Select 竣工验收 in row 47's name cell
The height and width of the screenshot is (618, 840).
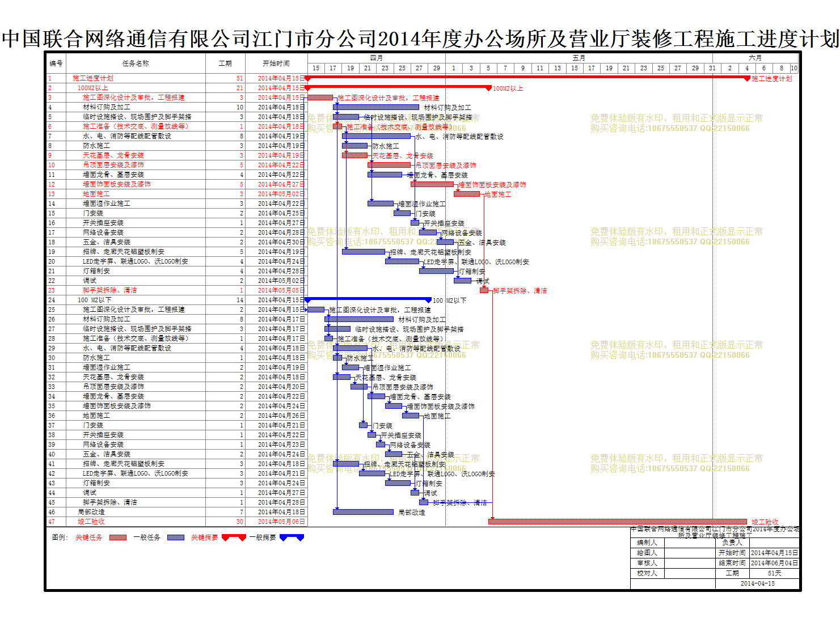point(91,522)
